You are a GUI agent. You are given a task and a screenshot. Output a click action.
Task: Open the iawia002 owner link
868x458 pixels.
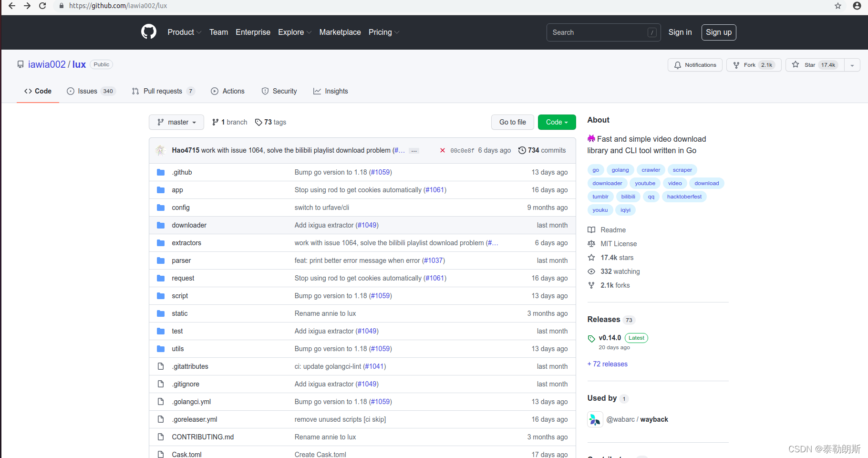tap(47, 64)
